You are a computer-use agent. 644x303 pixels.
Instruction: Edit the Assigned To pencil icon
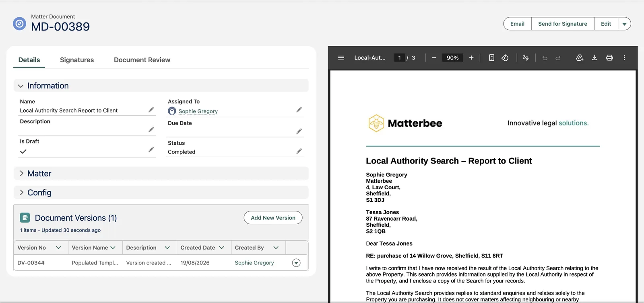299,110
